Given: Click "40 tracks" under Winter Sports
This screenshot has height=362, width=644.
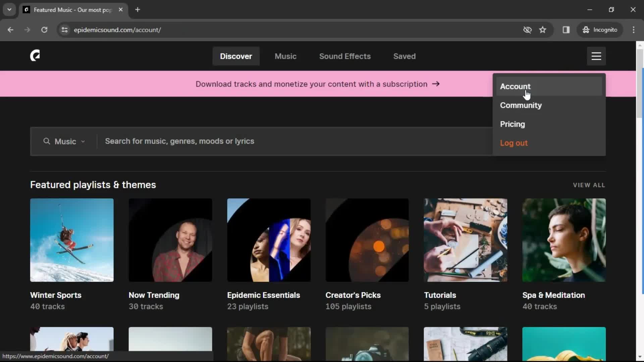Looking at the screenshot, I should tap(47, 306).
